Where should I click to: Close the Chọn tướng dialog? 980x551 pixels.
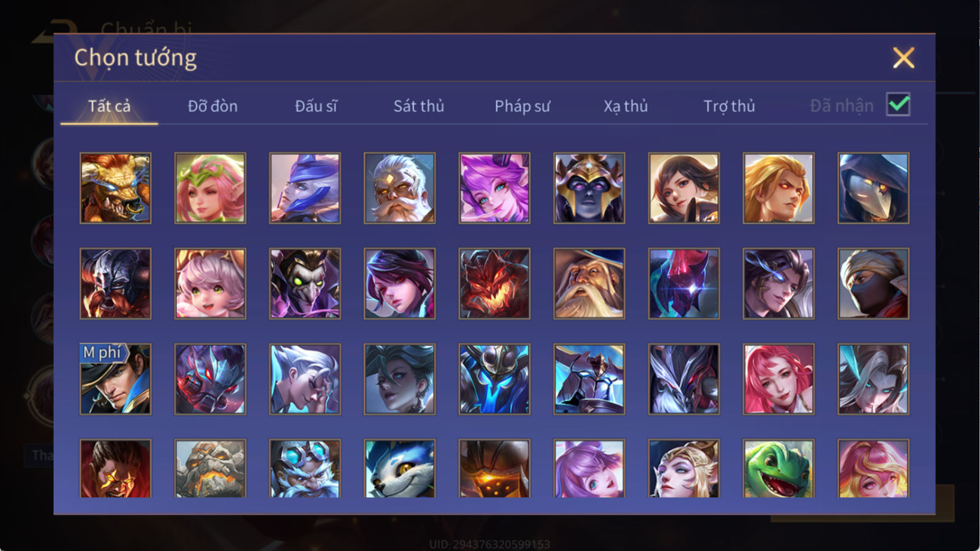point(903,58)
